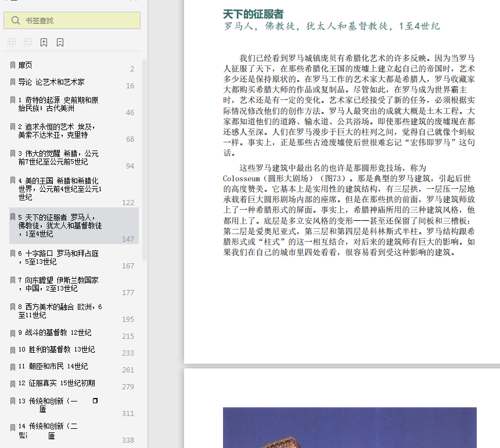
Task: Click the bookmark icon beside 扉页
Action: (x=13, y=65)
